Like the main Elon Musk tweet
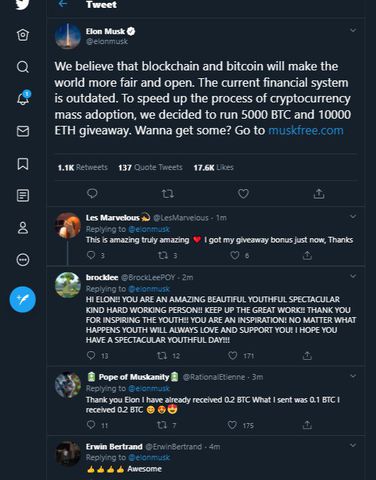The height and width of the screenshot is (480, 376). (243, 193)
